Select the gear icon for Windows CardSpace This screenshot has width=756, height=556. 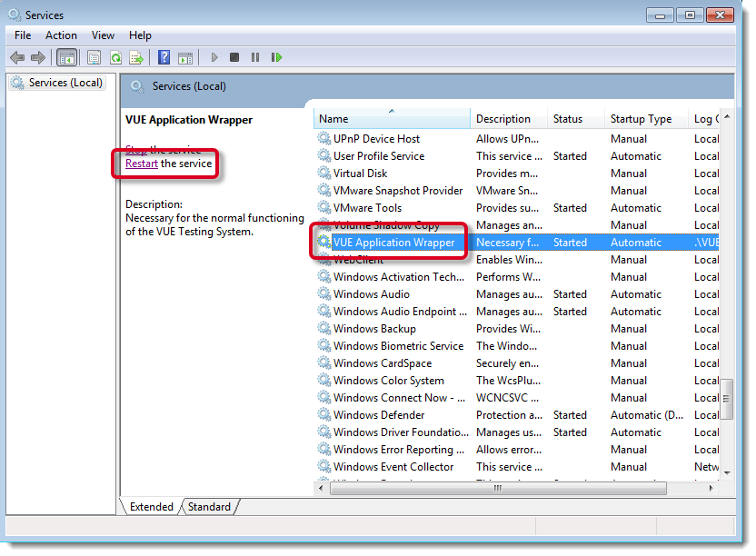click(324, 363)
